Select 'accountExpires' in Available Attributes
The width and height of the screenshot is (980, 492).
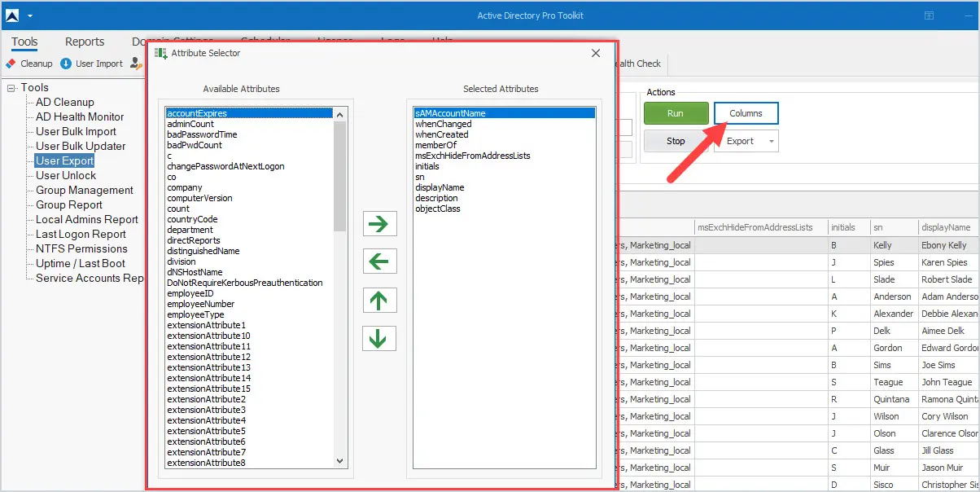(249, 113)
